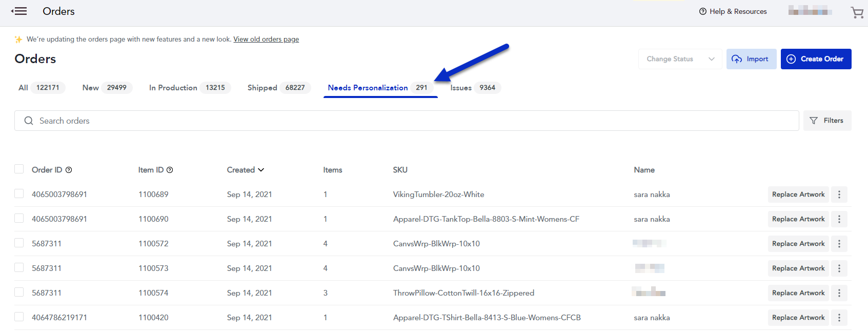Viewport: 868px width, 331px height.
Task: Focus the Search orders field
Action: click(x=405, y=121)
